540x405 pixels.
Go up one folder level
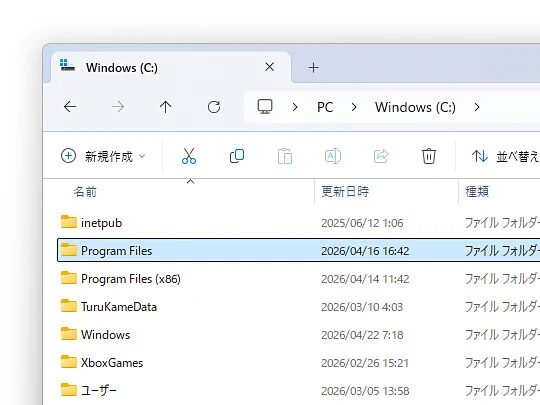pyautogui.click(x=166, y=107)
